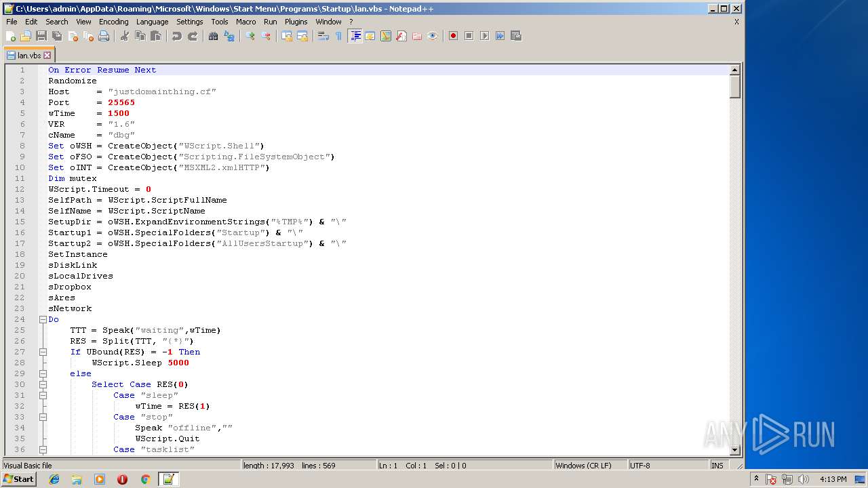Screen dimensions: 868x488
Task: Stop macro recording square button
Action: (x=469, y=36)
